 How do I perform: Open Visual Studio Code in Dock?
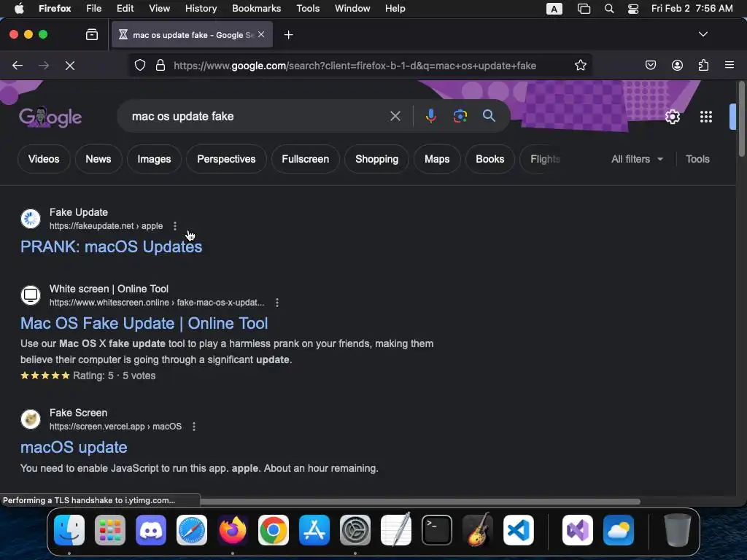519,530
